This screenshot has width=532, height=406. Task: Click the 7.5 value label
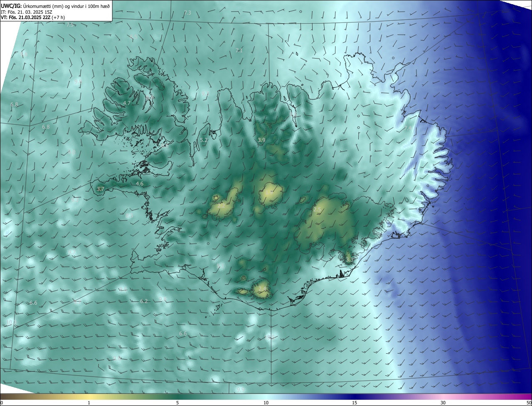(70, 25)
